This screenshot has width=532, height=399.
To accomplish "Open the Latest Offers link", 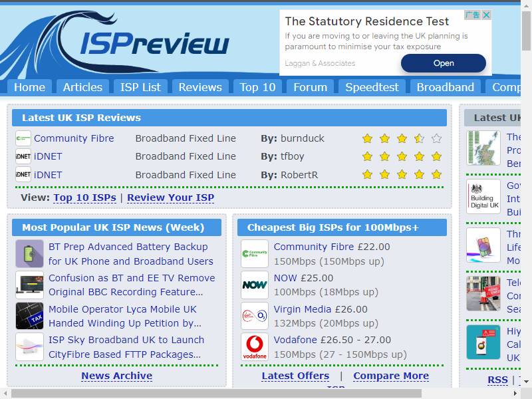I will click(x=295, y=376).
